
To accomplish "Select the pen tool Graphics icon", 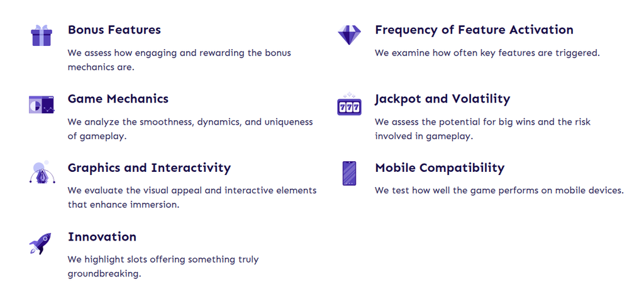I will point(41,173).
